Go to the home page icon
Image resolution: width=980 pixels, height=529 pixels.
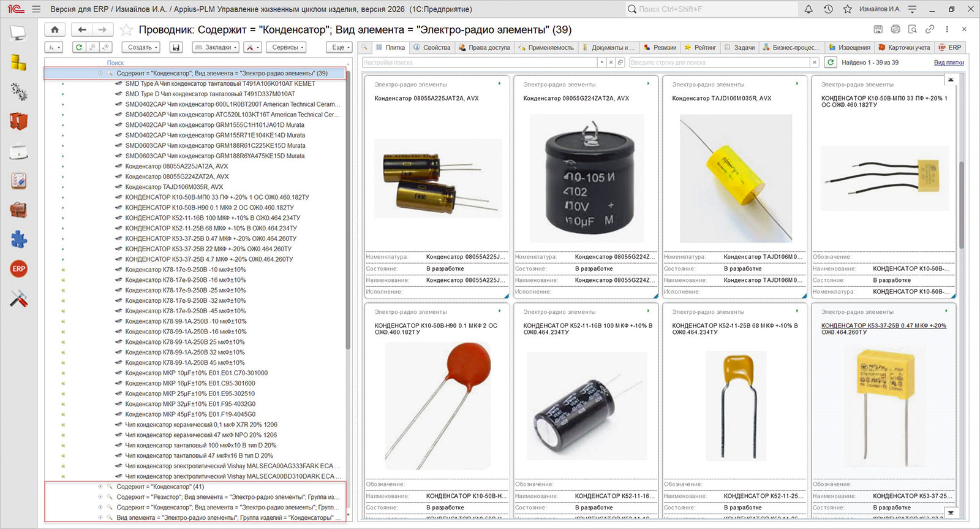[55, 29]
